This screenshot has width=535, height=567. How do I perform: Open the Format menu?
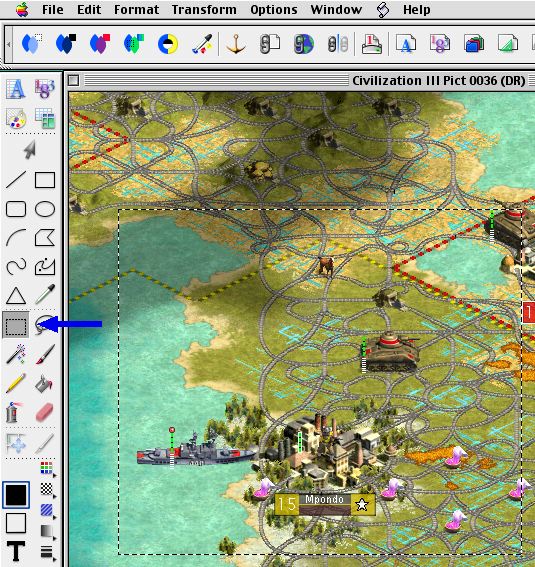click(136, 9)
